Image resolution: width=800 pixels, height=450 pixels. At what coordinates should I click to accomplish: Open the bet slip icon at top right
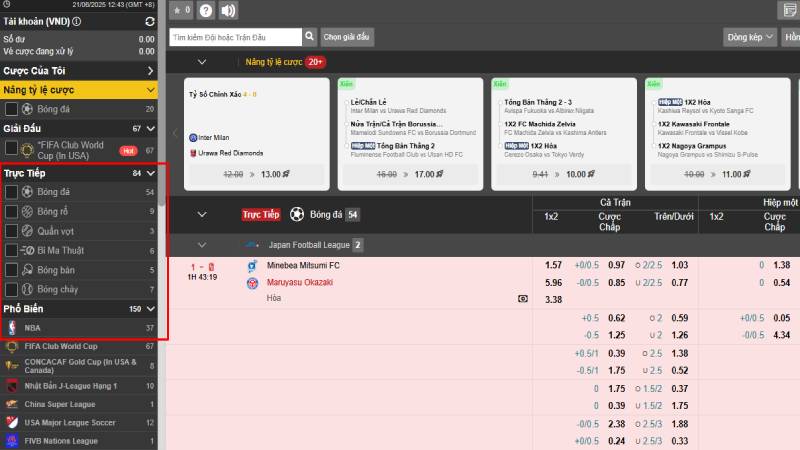[x=789, y=10]
